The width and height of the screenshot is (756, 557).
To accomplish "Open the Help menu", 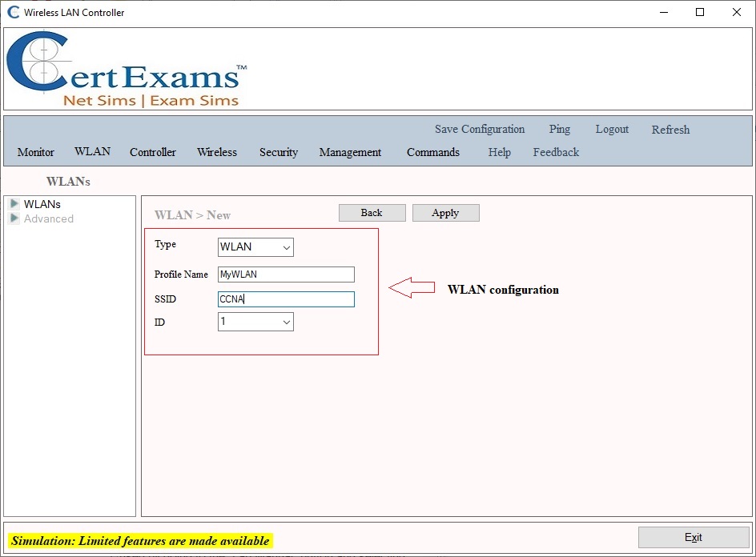I will pos(499,151).
